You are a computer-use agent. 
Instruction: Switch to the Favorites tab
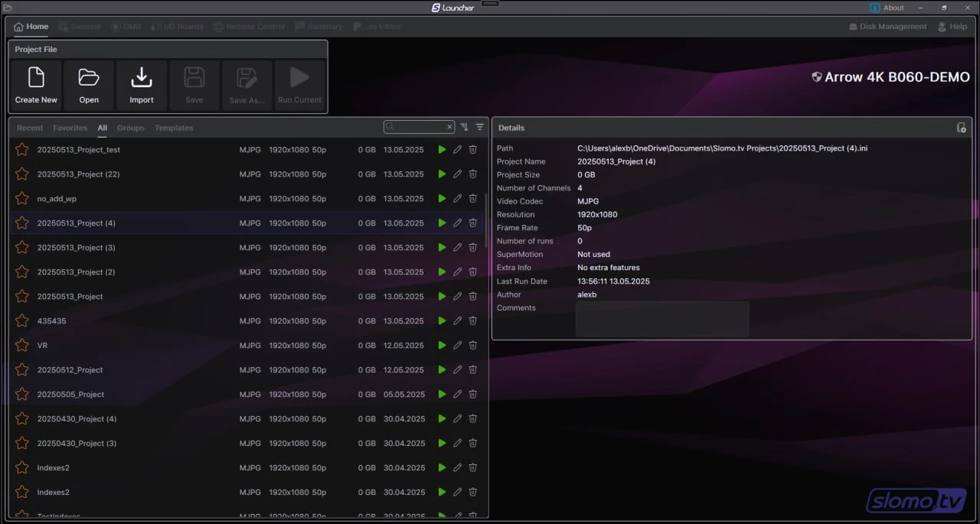(70, 128)
